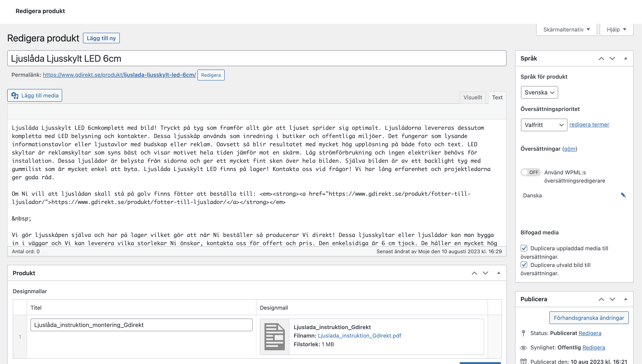This screenshot has height=364, width=642.
Task: Move Språk panel up with arrow icon
Action: (601, 59)
